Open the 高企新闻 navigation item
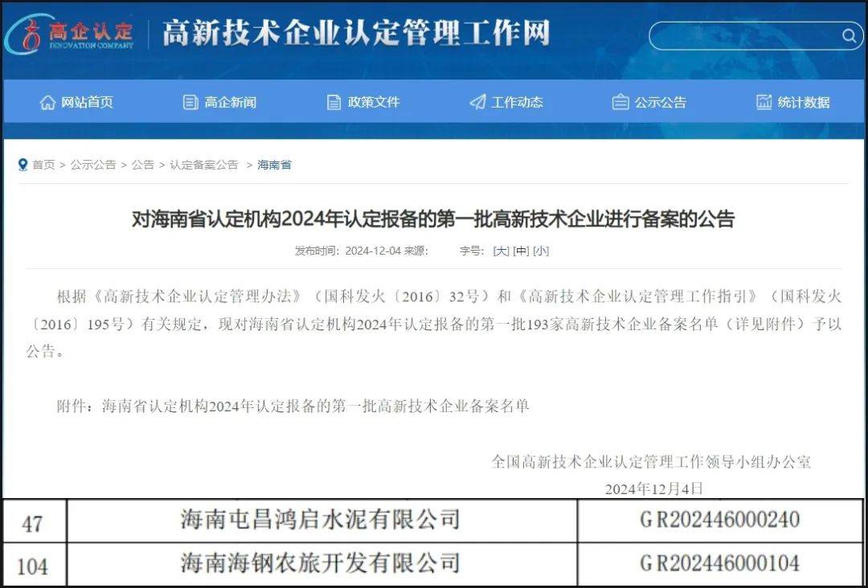 coord(219,102)
